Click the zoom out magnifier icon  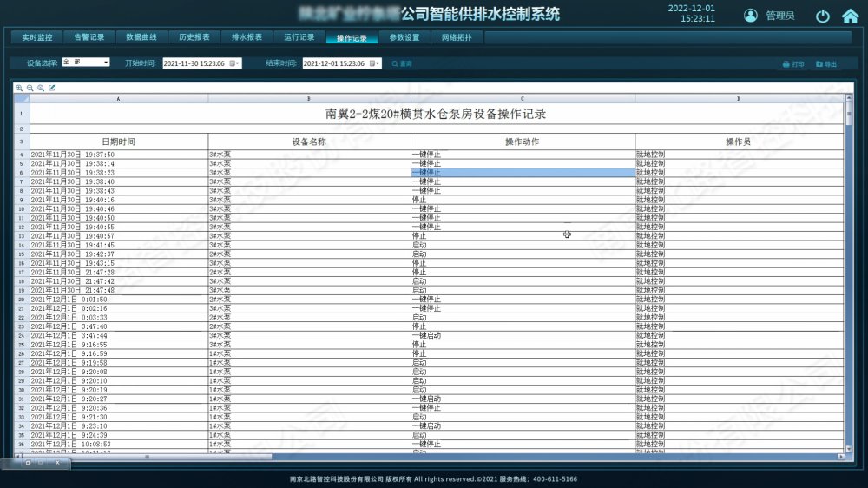point(30,88)
